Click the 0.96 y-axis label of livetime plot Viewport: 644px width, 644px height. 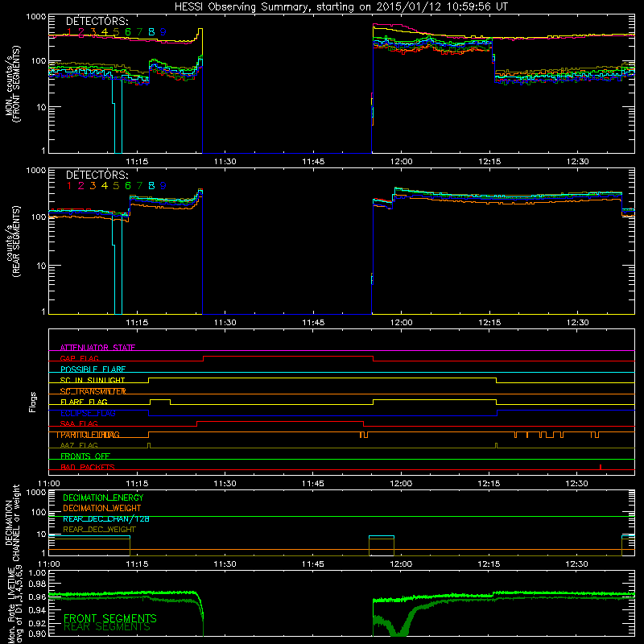tap(38, 597)
